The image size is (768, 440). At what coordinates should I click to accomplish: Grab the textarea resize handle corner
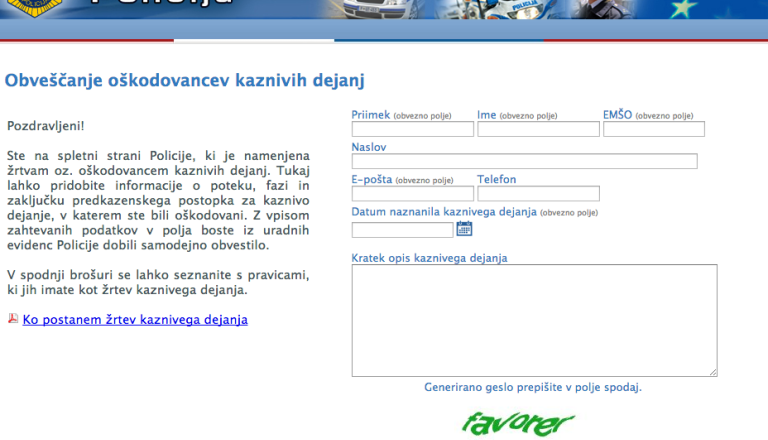pos(712,371)
